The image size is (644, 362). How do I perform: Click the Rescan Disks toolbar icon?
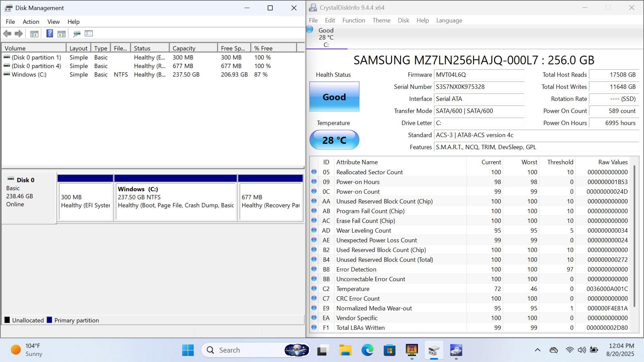77,34
